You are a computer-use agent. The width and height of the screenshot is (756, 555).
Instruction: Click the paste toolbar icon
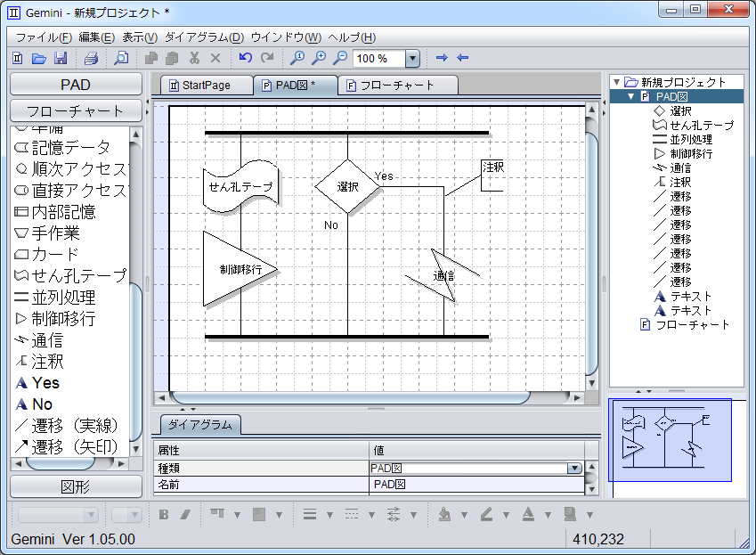(x=172, y=58)
